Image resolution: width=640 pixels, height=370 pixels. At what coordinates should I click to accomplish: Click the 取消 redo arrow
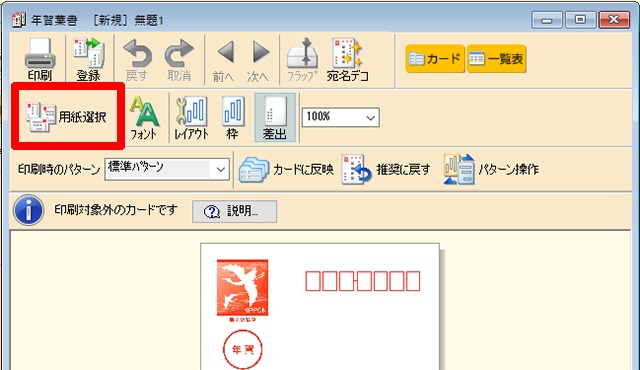[x=179, y=60]
